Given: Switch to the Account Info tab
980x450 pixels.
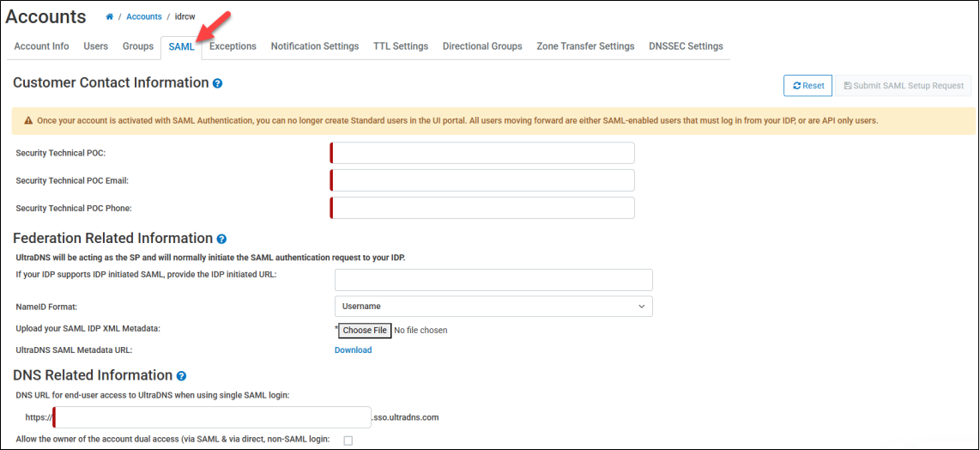Looking at the screenshot, I should coord(41,46).
